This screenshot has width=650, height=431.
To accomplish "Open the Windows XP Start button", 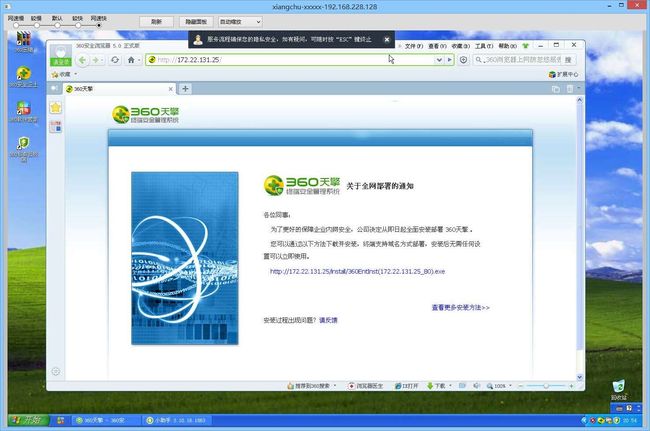I will coord(28,420).
